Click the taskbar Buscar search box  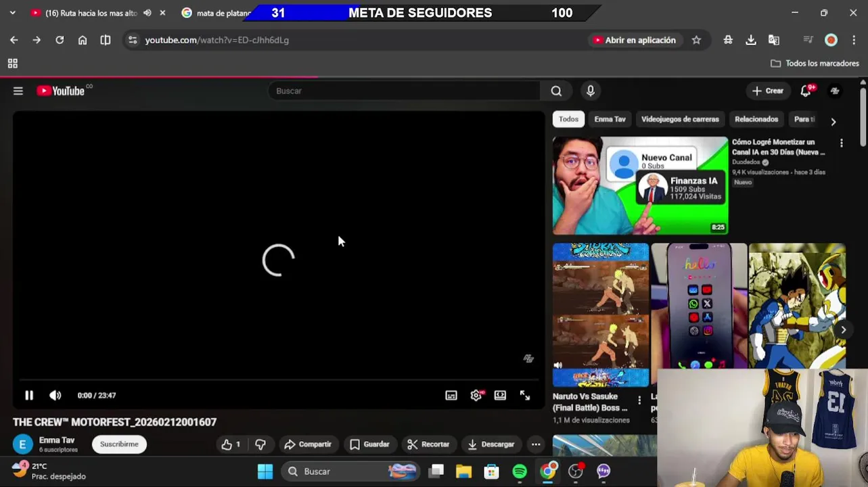coord(352,471)
